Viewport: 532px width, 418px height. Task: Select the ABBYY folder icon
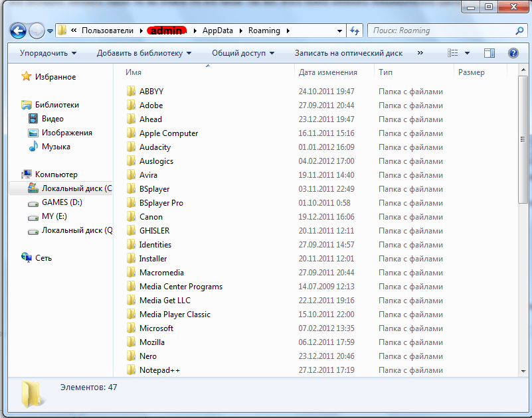coord(131,91)
